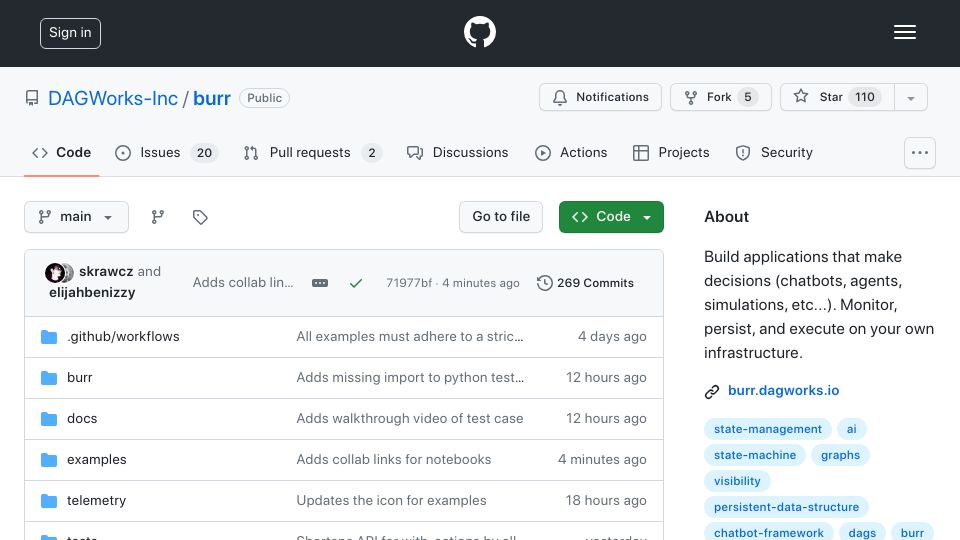
Task: Open the DAGWorks-Inc organization link
Action: click(x=113, y=98)
